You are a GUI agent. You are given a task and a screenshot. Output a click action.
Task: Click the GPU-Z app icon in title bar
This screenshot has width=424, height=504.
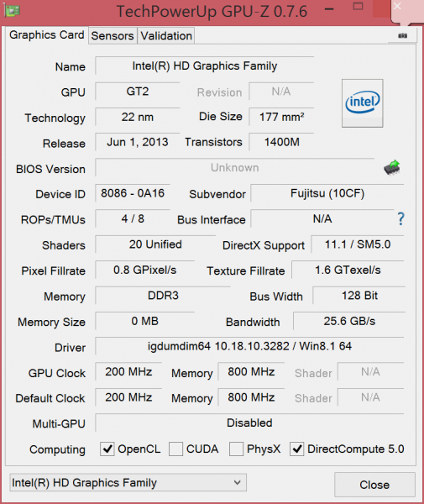point(13,10)
